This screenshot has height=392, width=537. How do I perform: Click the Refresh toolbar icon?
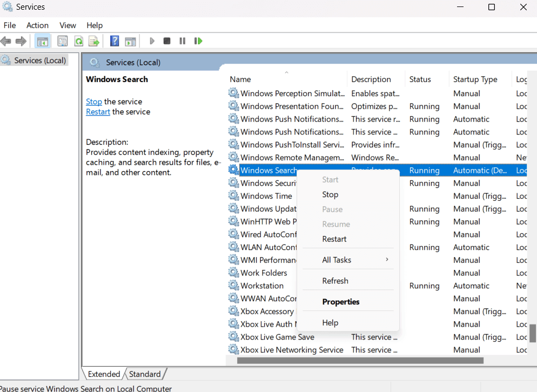[79, 42]
